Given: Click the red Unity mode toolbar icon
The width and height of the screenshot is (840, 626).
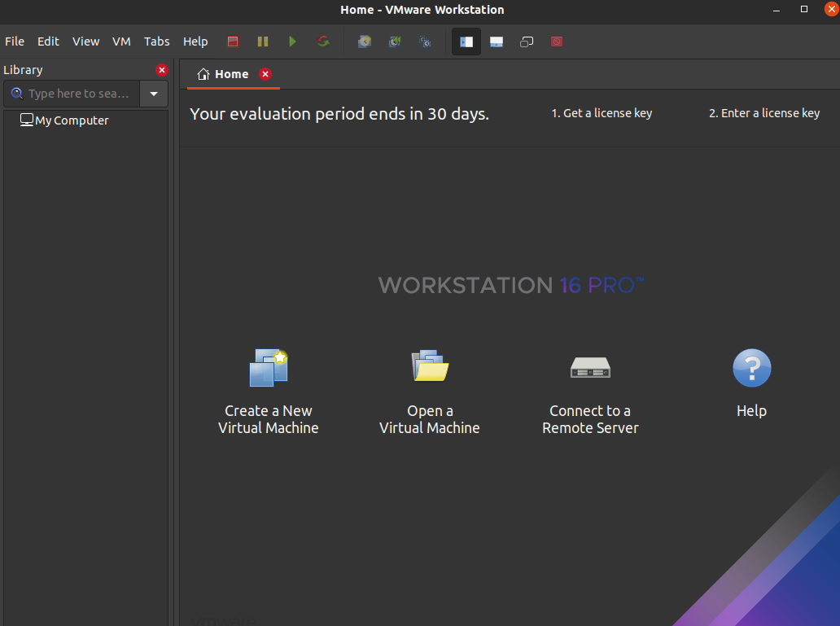Looking at the screenshot, I should point(557,42).
